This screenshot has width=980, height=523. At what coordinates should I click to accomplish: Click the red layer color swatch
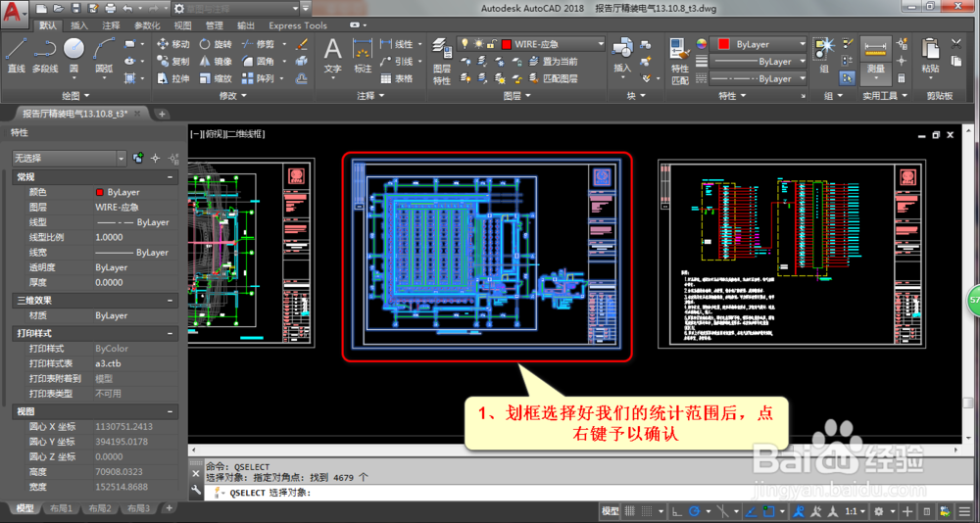(507, 44)
